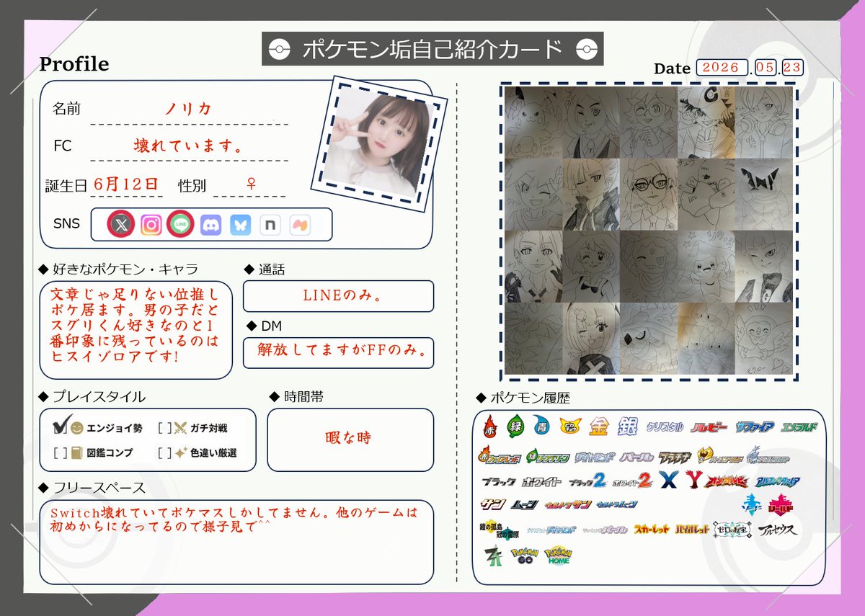The width and height of the screenshot is (865, 616).
Task: Click the orange-pink SNS icon after note
Action: click(x=300, y=225)
